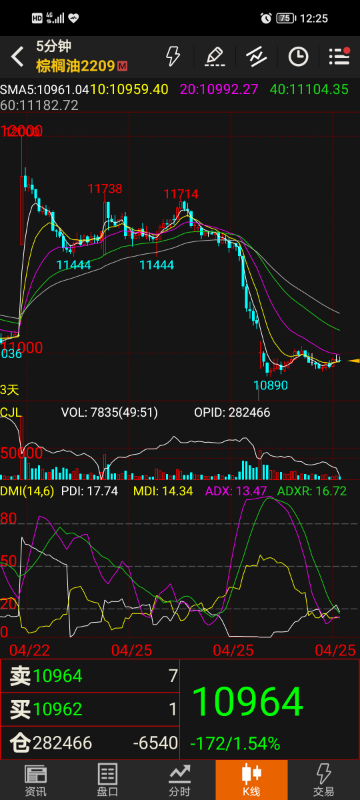
Task: Open the list menu icon with red dot
Action: pyautogui.click(x=339, y=56)
